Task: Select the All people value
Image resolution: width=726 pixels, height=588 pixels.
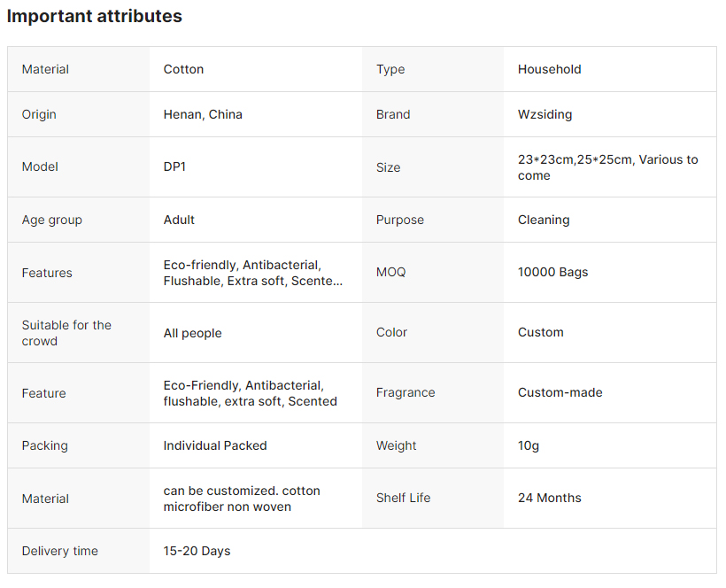Action: (x=192, y=333)
